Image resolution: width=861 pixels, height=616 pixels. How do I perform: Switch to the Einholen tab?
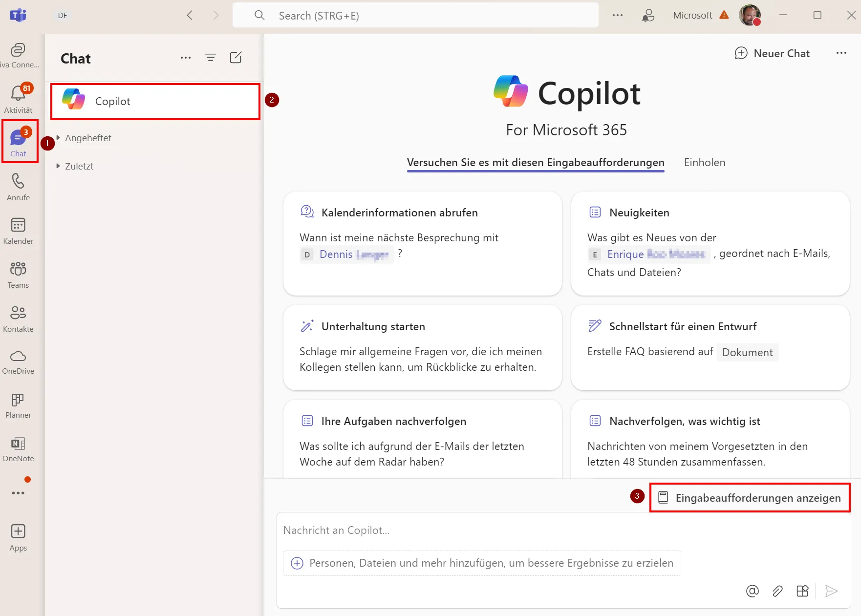click(704, 162)
